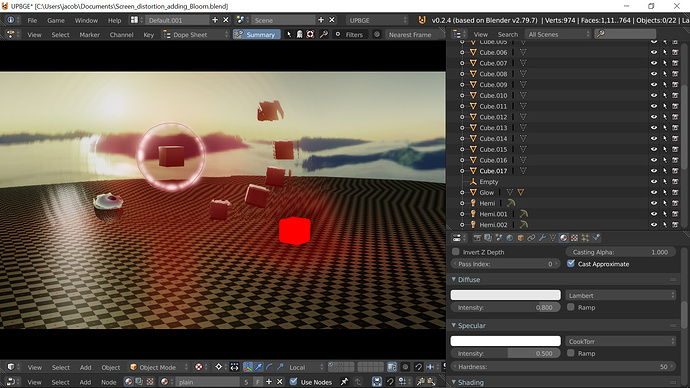Enable the Diffuse Ramp checkbox
690x388 pixels.
[571, 307]
